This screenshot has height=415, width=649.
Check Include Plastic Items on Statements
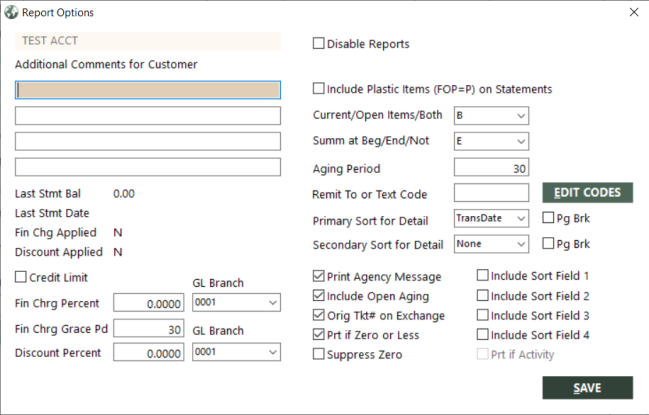[x=318, y=89]
